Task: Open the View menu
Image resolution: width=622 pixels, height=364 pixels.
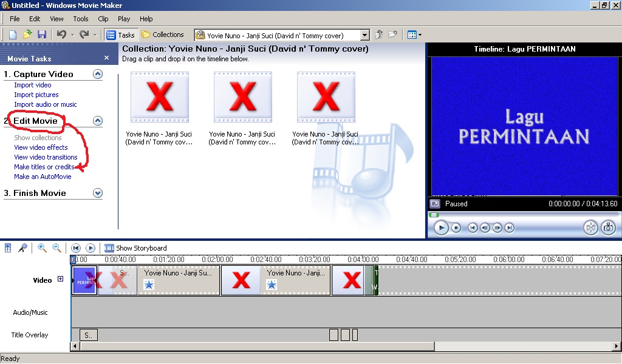Action: (56, 19)
